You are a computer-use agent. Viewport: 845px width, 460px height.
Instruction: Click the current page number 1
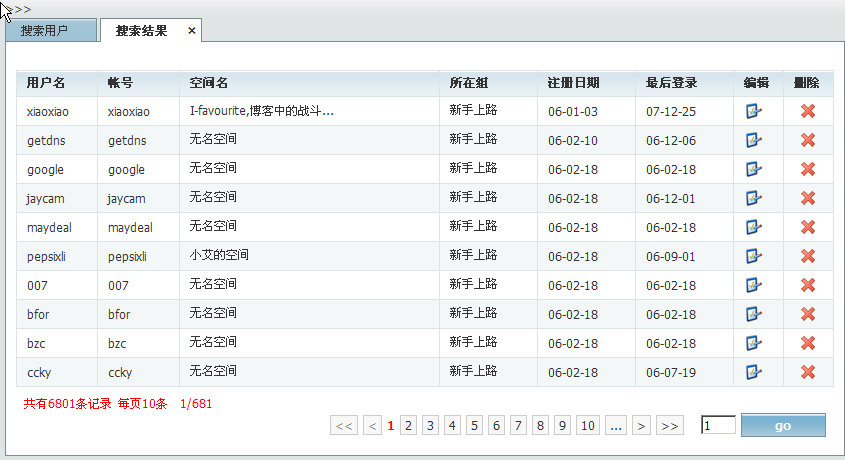click(391, 426)
